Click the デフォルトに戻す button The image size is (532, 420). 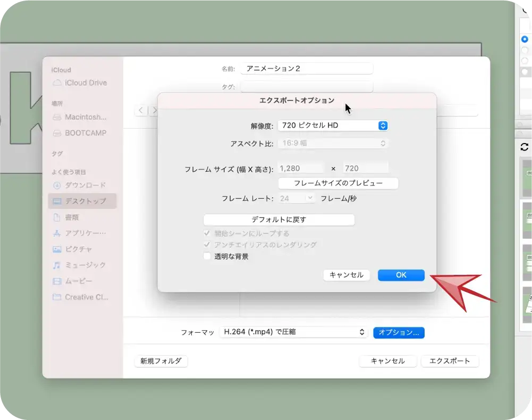pos(278,220)
